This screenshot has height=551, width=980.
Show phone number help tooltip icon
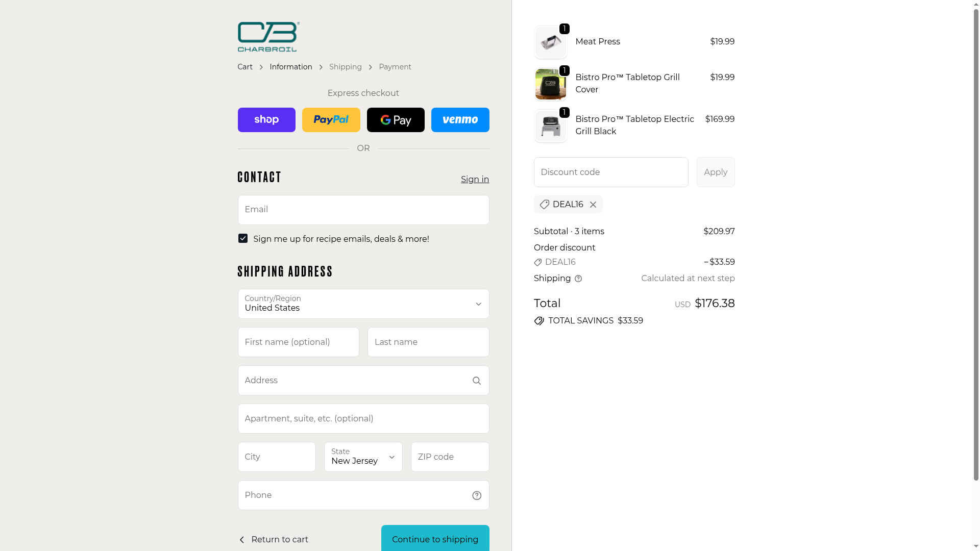pos(477,495)
